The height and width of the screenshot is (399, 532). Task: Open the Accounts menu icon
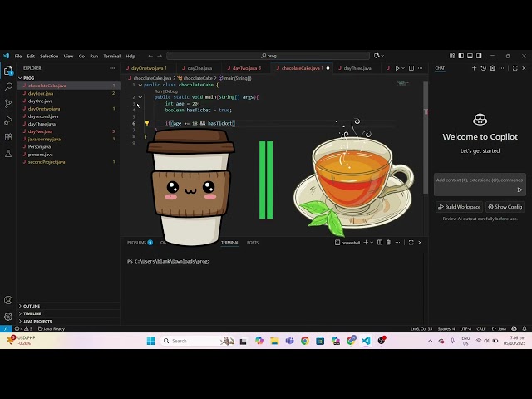pyautogui.click(x=8, y=300)
